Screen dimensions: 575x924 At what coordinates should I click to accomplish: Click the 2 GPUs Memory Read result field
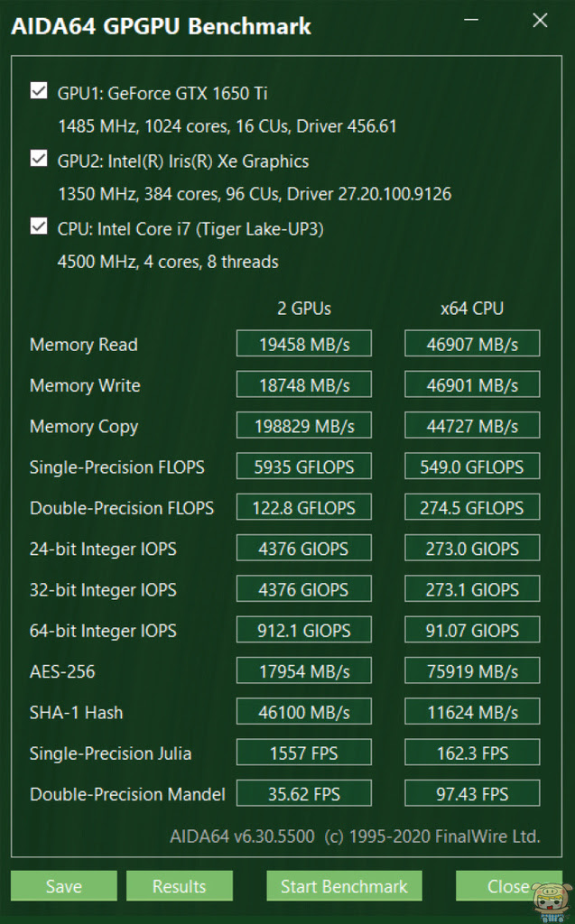point(303,344)
